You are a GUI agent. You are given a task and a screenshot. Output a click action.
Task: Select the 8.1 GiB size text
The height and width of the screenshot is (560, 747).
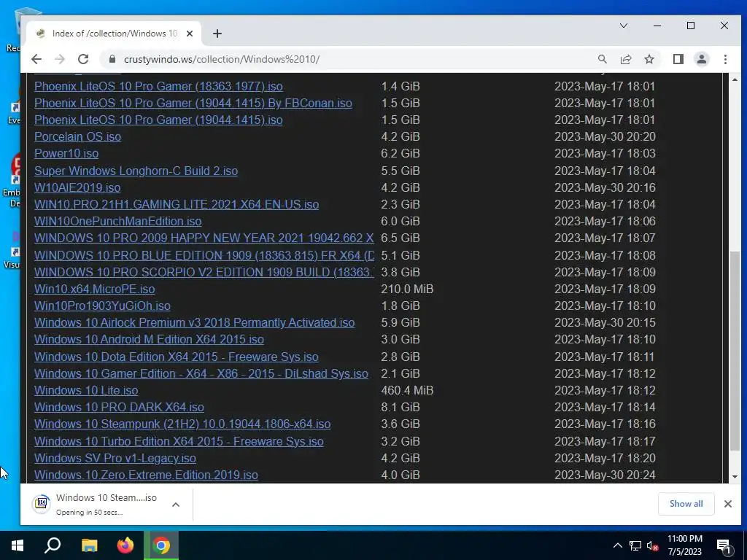coord(400,407)
